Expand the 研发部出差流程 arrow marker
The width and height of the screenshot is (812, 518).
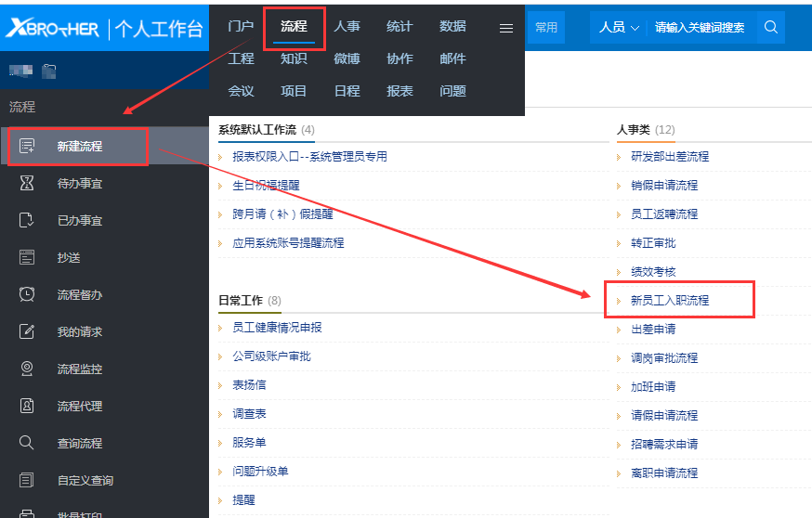coord(619,157)
